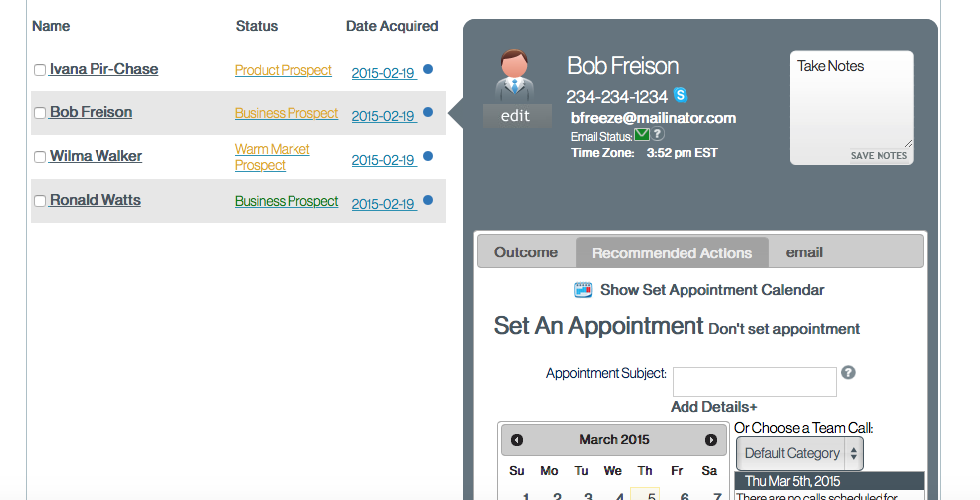Go to previous month in calendar
Screen dimensions: 980x500
click(x=517, y=440)
